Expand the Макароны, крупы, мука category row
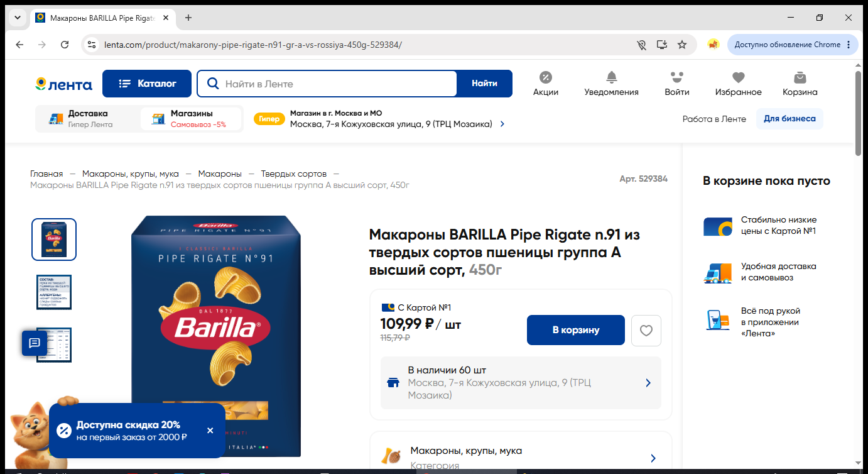This screenshot has width=868, height=474. click(x=521, y=458)
